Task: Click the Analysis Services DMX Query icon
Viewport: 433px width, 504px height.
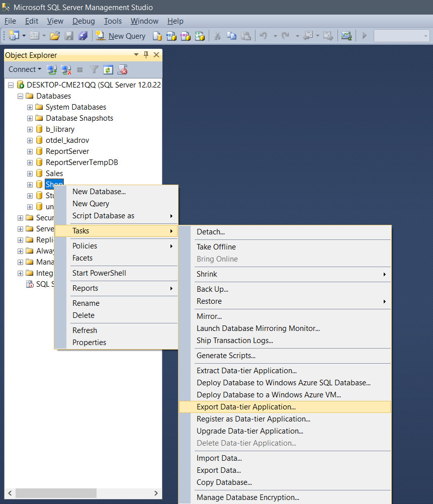Action: (x=185, y=36)
